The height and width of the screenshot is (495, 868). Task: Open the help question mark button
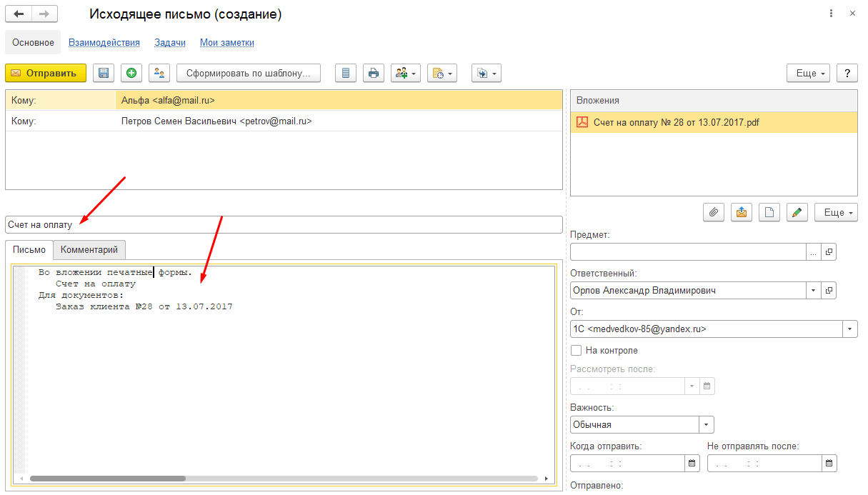[x=847, y=73]
